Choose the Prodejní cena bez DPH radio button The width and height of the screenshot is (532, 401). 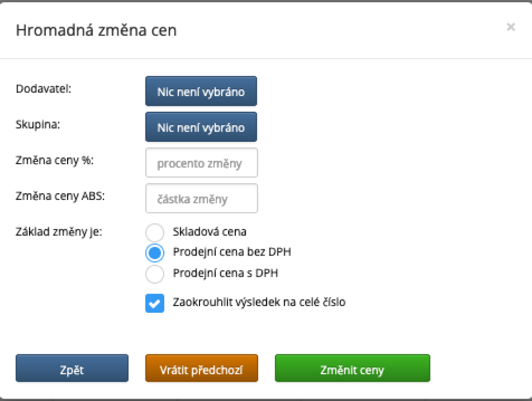(155, 252)
